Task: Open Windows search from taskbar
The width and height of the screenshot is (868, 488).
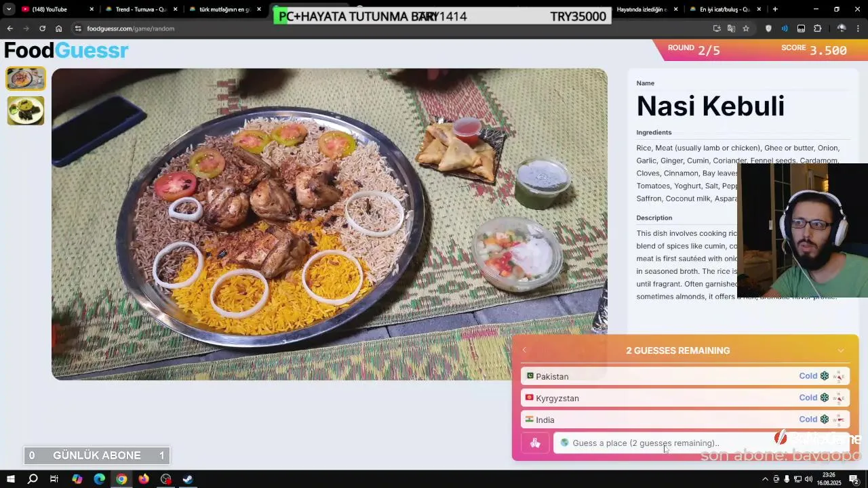Action: (x=33, y=479)
